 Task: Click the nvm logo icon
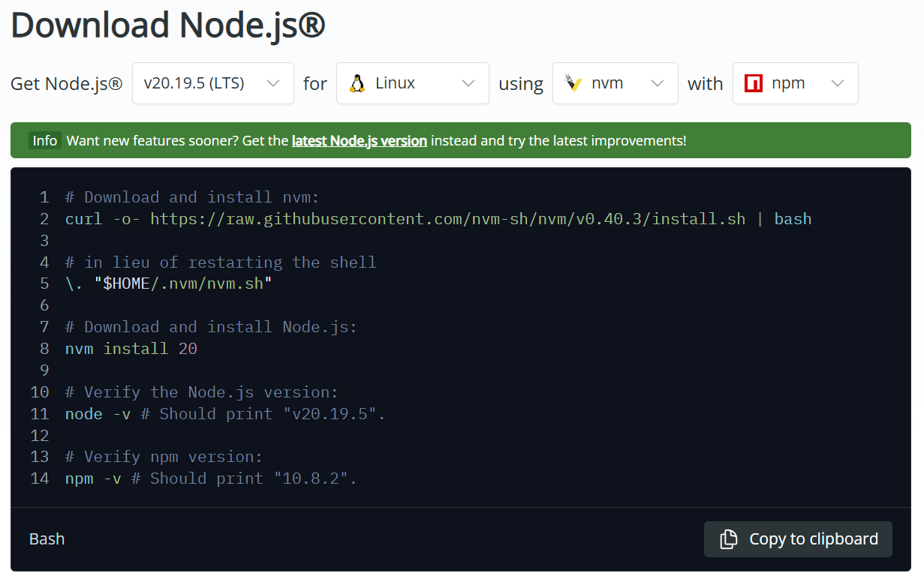(x=574, y=83)
